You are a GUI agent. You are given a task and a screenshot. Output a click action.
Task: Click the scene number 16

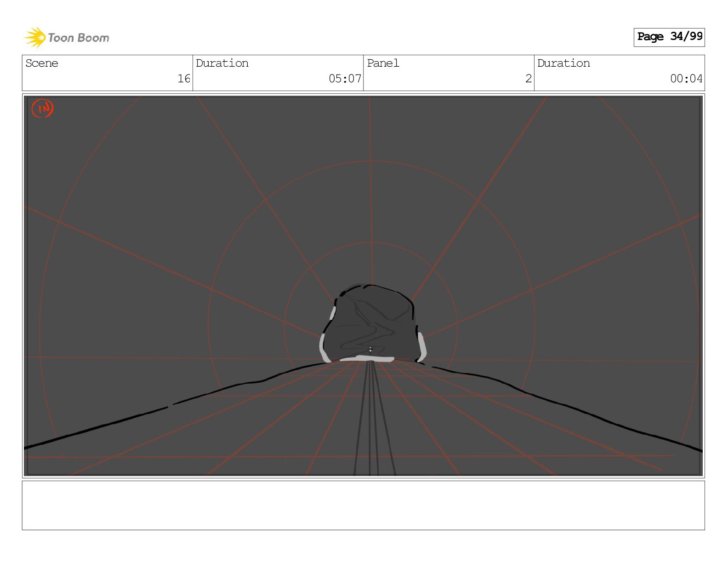[184, 79]
